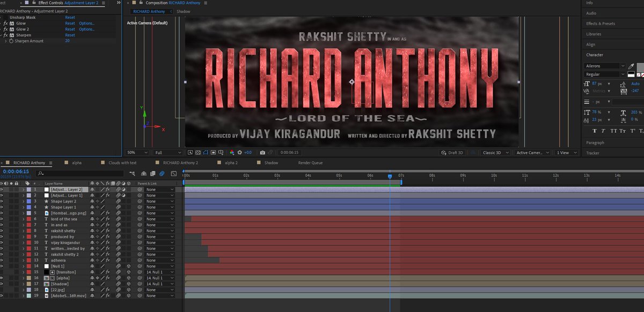The height and width of the screenshot is (312, 644).
Task: Click the All Caps TT icon
Action: (x=614, y=131)
